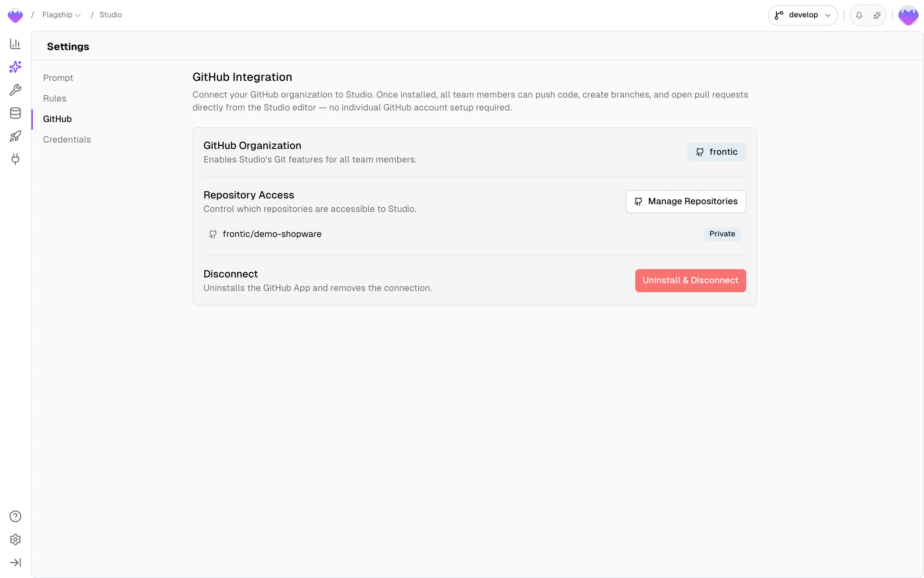Click the heart logo home icon
This screenshot has height=578, width=924.
click(x=15, y=15)
